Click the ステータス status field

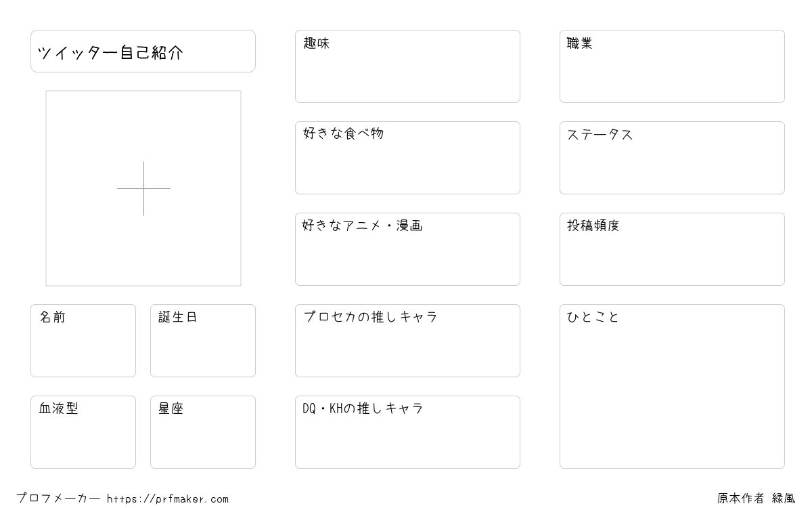tap(672, 158)
